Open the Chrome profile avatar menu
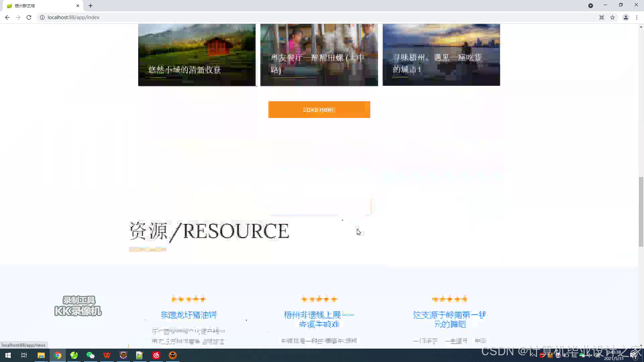 click(626, 17)
